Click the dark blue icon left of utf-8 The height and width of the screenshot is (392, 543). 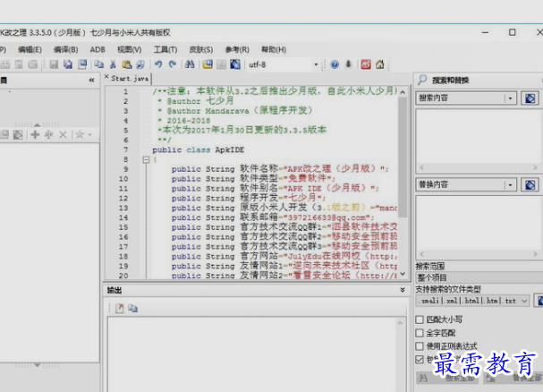(235, 64)
